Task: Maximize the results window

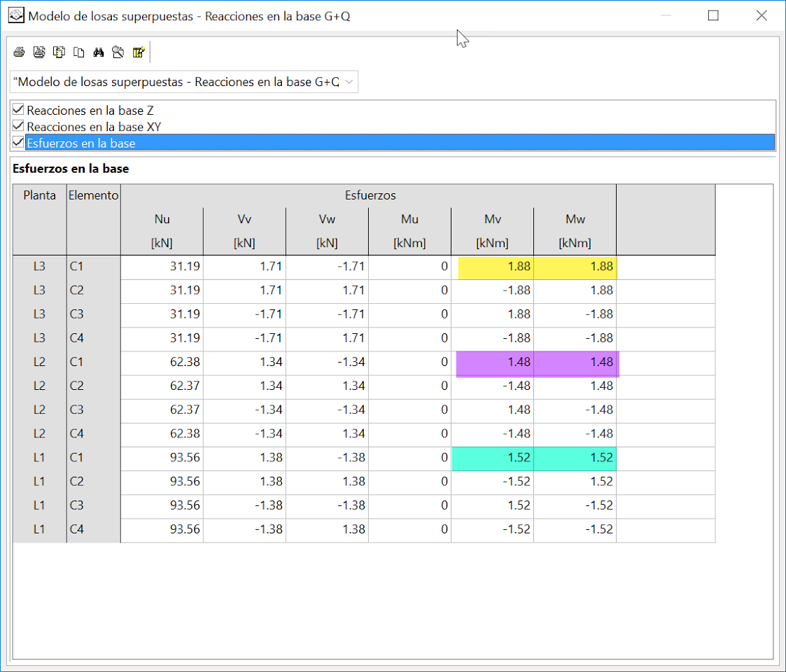Action: [x=713, y=15]
